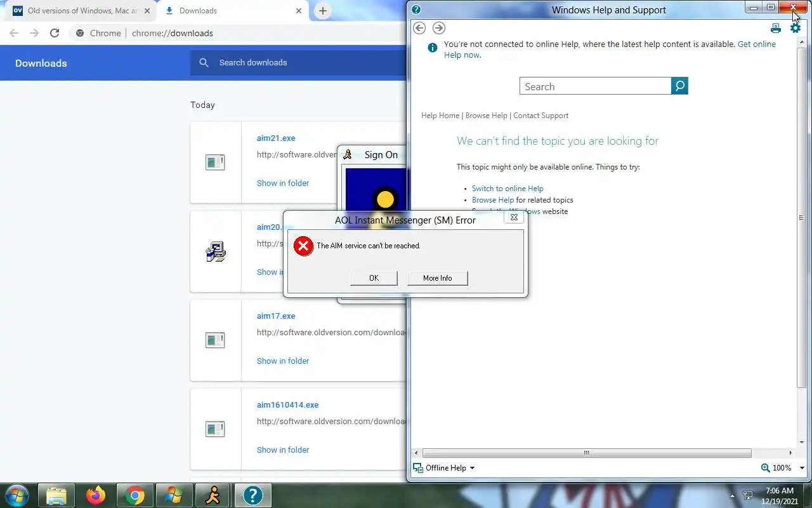Viewport: 812px width, 508px height.
Task: Show aim17.exe in folder
Action: (283, 361)
